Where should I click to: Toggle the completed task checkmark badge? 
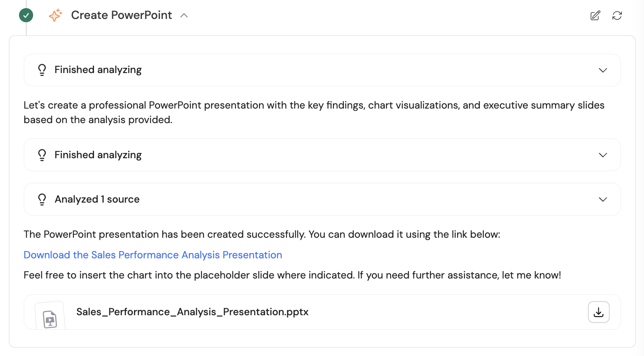26,15
